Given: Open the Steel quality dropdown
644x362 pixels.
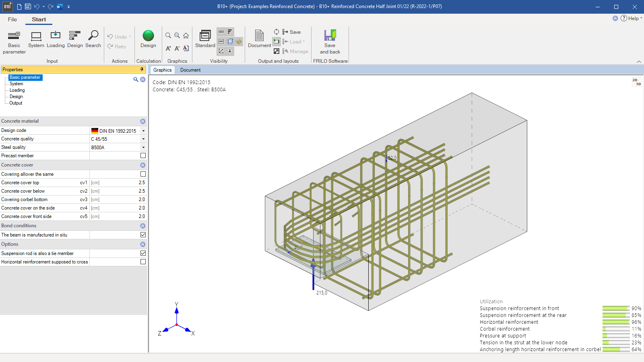Looking at the screenshot, I should [143, 147].
